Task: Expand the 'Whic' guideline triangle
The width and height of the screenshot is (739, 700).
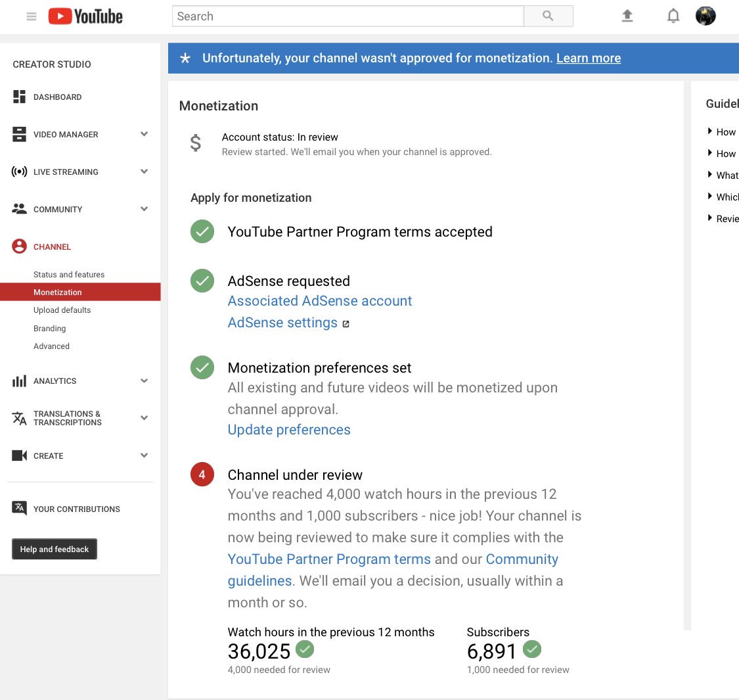Action: tap(710, 197)
